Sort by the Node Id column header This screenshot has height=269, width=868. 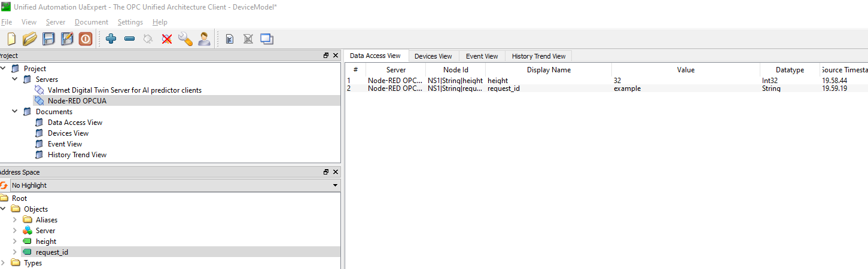pos(455,70)
